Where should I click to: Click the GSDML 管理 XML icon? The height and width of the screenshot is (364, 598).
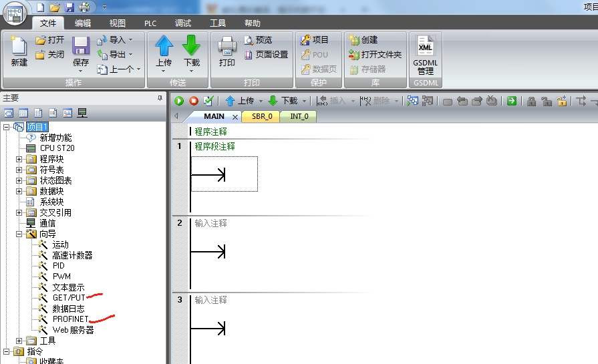coord(426,48)
